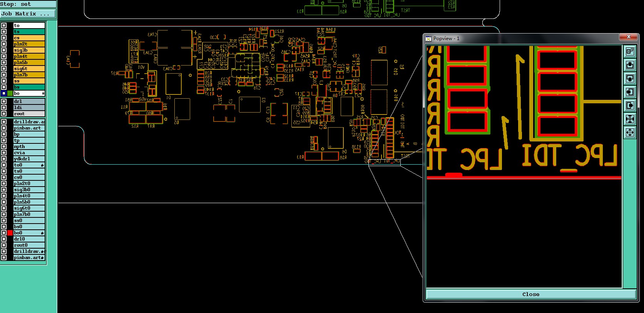Enable the checkbox for layer npth
This screenshot has height=313, width=644.
(4, 146)
